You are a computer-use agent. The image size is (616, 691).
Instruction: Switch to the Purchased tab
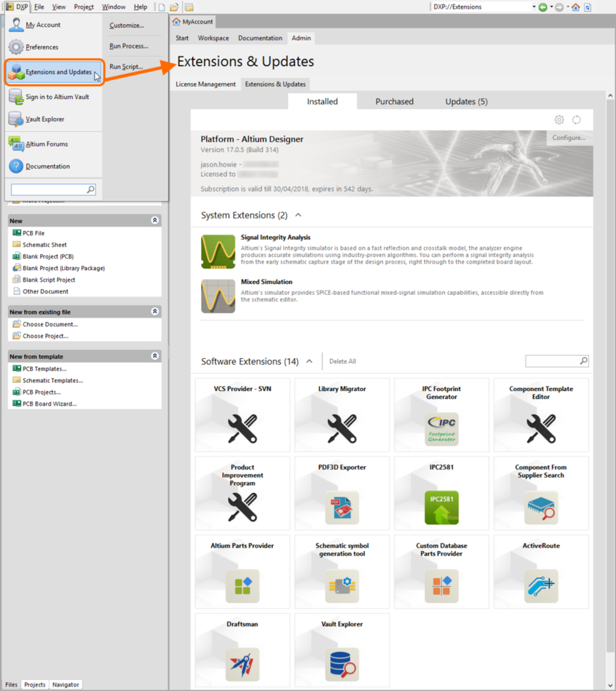click(394, 101)
